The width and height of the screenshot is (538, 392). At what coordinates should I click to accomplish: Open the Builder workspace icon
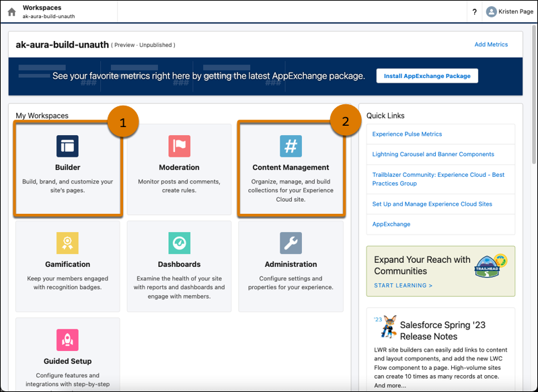tap(67, 146)
